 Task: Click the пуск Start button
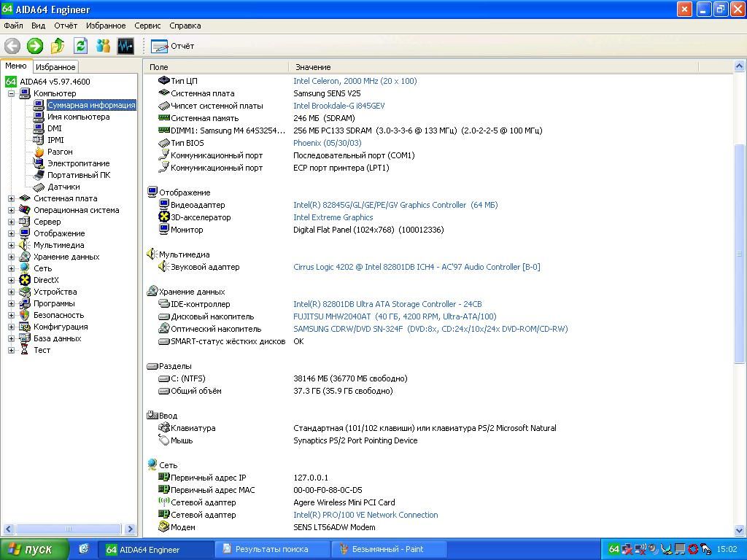pos(34,549)
